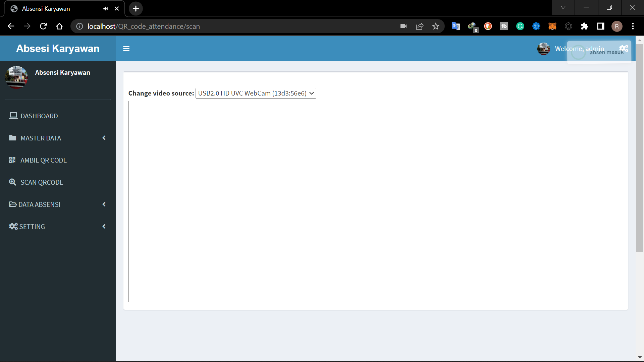Open the control sidebar gears icon
This screenshot has height=362, width=644.
tap(624, 48)
